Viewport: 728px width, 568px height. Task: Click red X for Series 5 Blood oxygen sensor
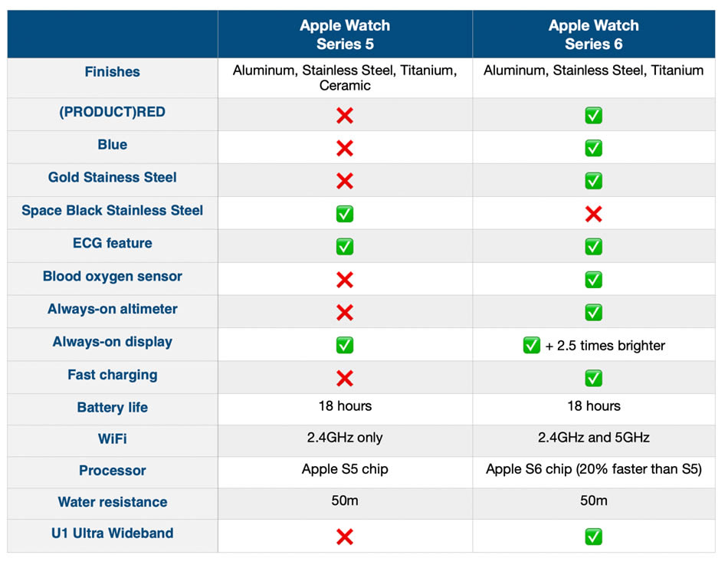click(x=345, y=280)
